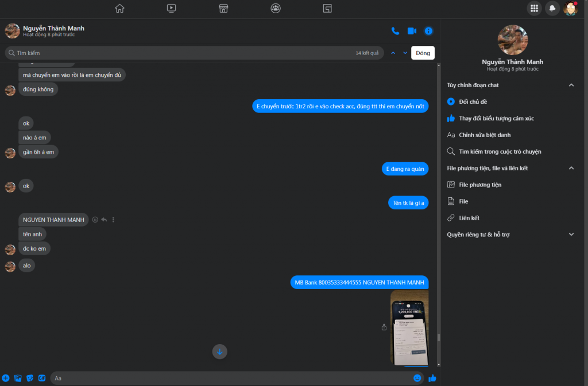Open the Watch video tab icon
The image size is (588, 386).
[x=172, y=8]
